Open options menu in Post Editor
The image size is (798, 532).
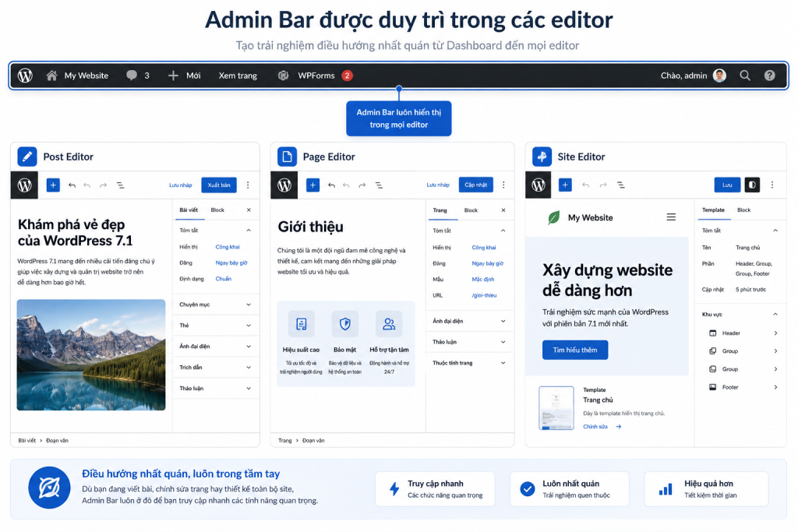248,185
